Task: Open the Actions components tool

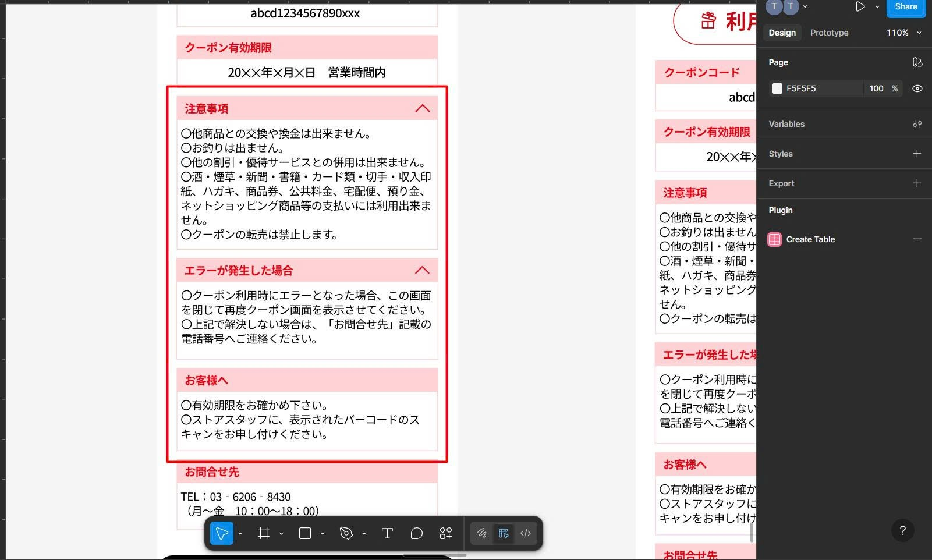Action: coord(446,533)
